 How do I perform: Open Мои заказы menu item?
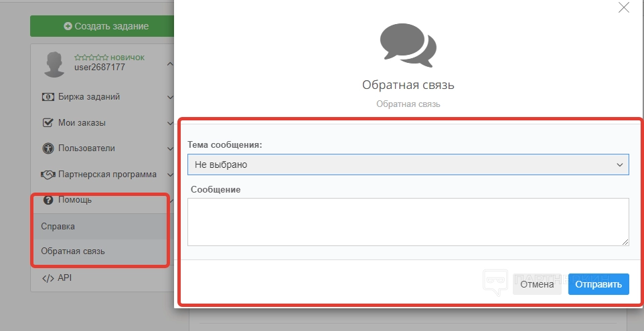point(82,122)
